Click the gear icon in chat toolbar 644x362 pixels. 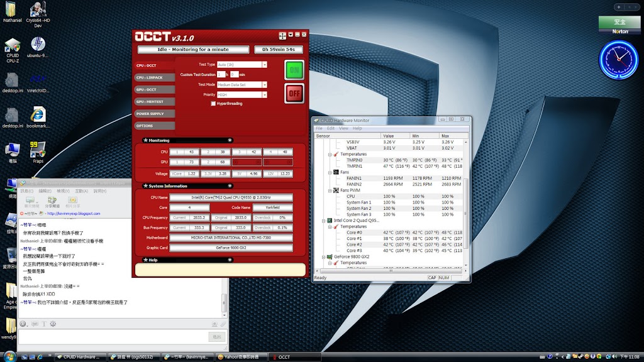coord(53,324)
